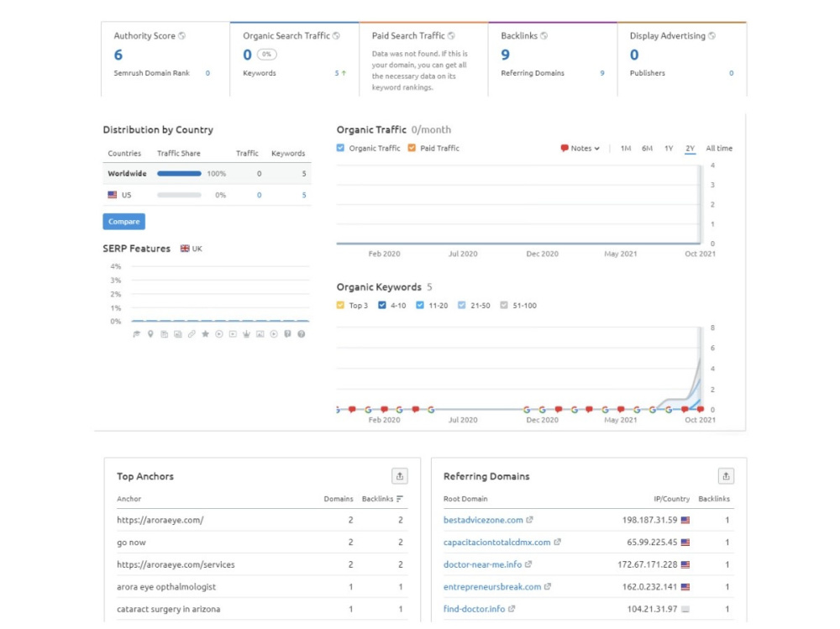
Task: Open the capacitaciontotalcdmx.com link
Action: click(x=496, y=543)
